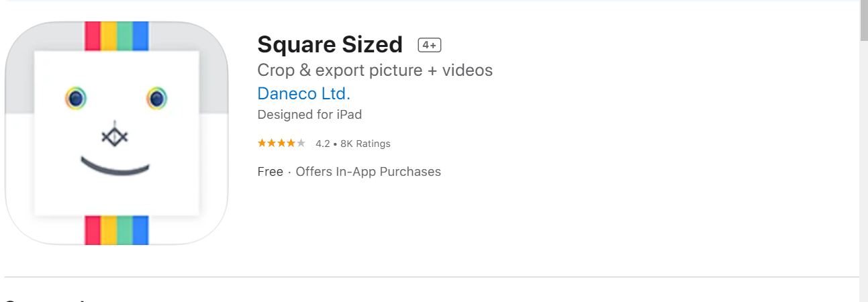The width and height of the screenshot is (868, 302).
Task: Click the Crop & export picture + videos subtitle
Action: tap(375, 70)
